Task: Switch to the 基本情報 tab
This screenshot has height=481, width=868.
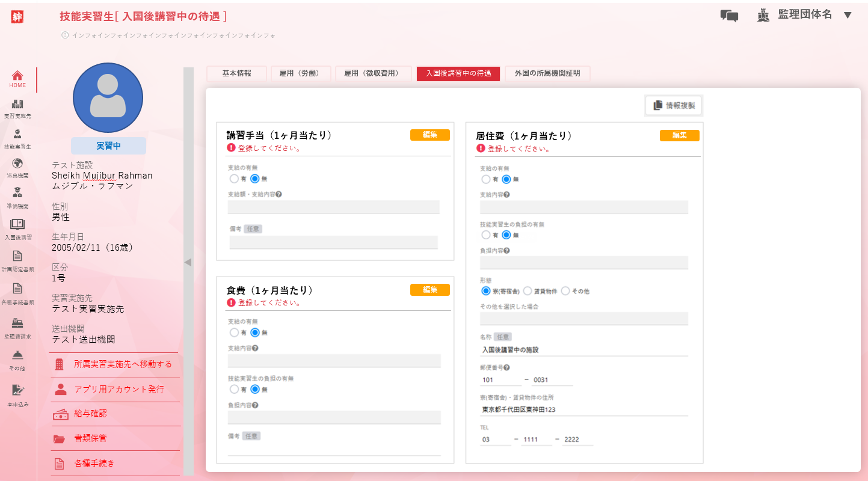Action: (236, 73)
